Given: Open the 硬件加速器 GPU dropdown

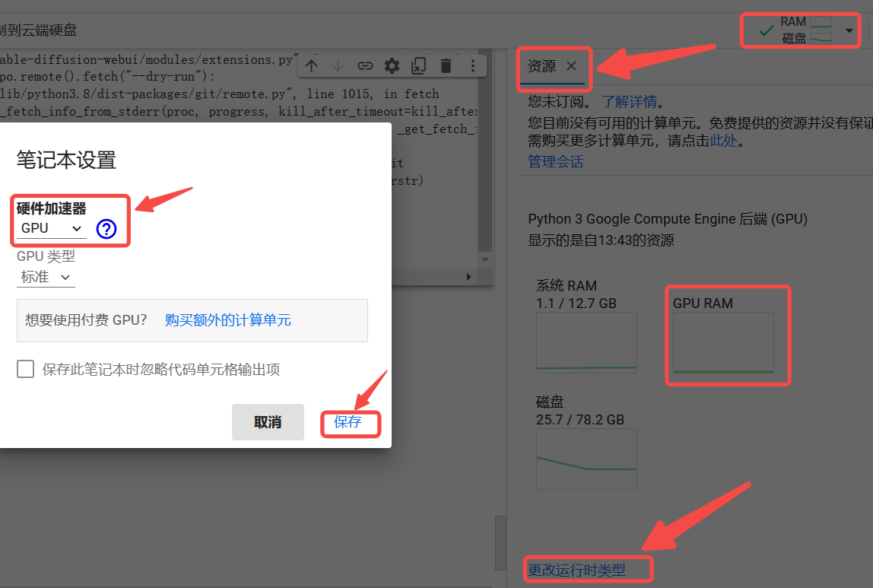Looking at the screenshot, I should click(x=49, y=227).
